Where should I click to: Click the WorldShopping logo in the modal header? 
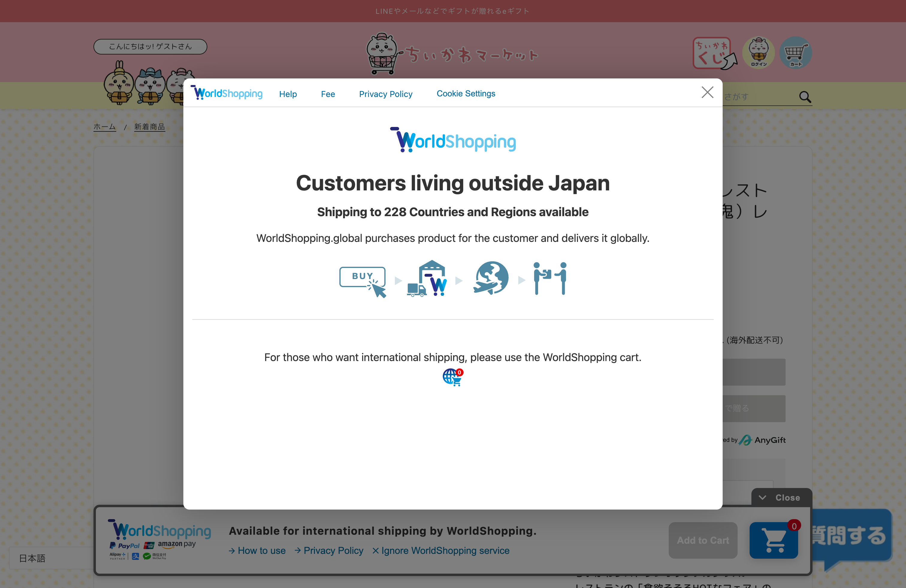(226, 93)
